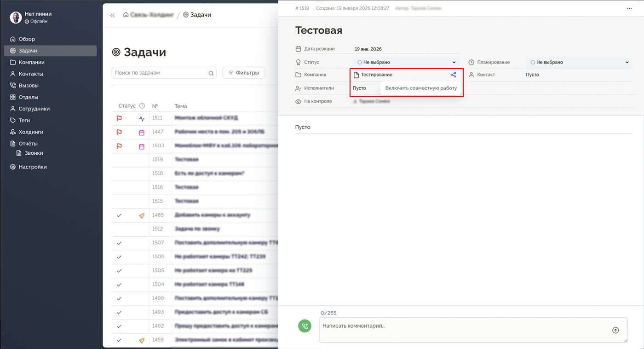
Task: Click the Фильтры button
Action: click(x=244, y=73)
